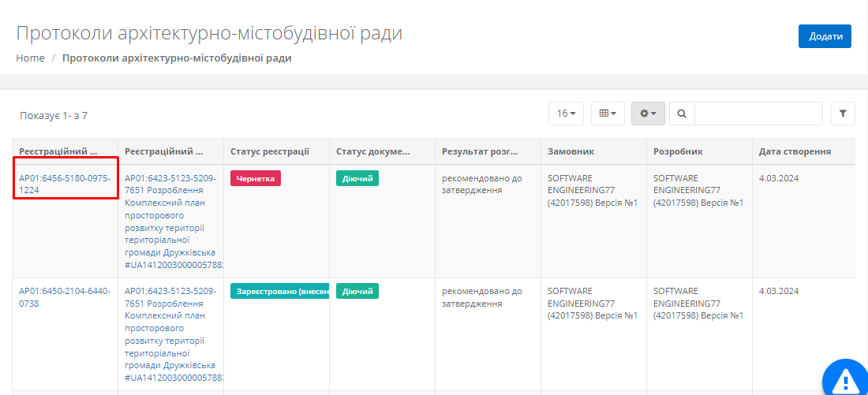Open the table columns view dropdown
Viewport: 868px width, 395px height.
coord(607,114)
